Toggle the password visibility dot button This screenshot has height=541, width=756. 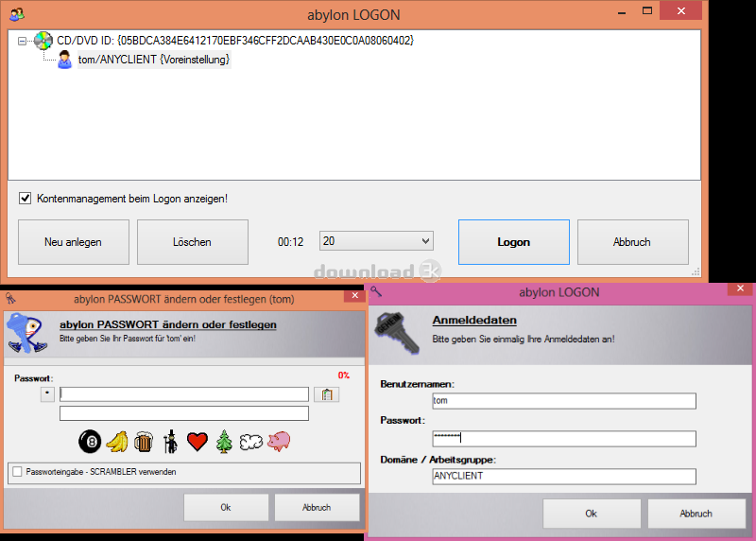click(x=47, y=394)
